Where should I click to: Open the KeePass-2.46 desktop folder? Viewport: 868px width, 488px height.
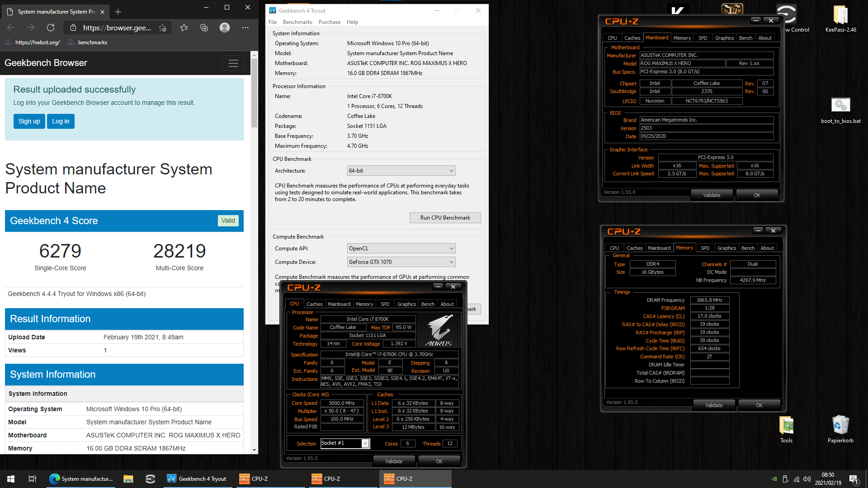coord(840,19)
